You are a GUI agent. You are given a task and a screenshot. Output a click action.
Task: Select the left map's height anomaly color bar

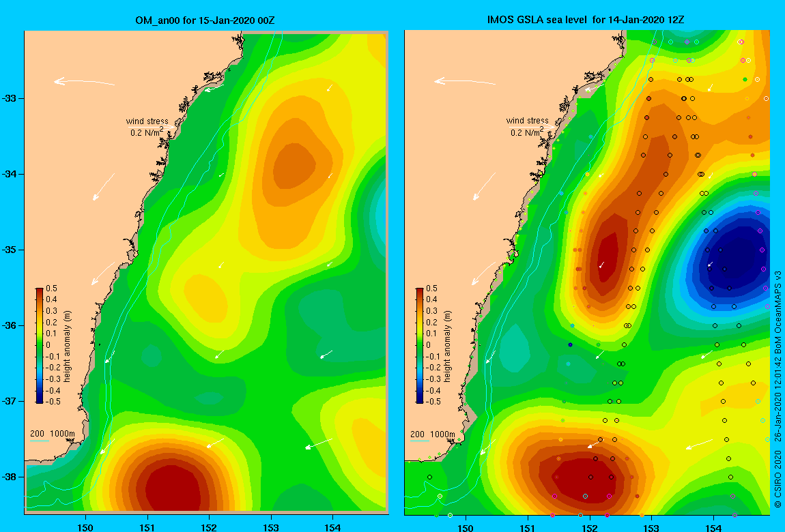pyautogui.click(x=40, y=346)
